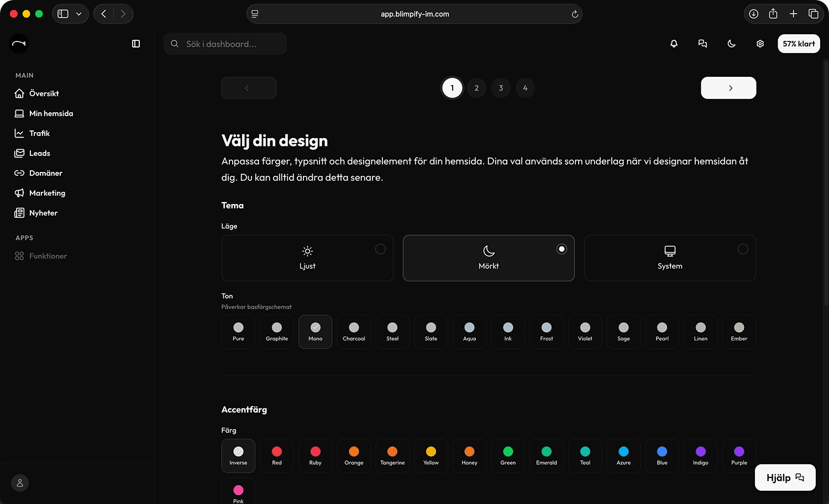Viewport: 829px width, 504px height.
Task: Choose the Emerald accent color swatch
Action: click(547, 456)
